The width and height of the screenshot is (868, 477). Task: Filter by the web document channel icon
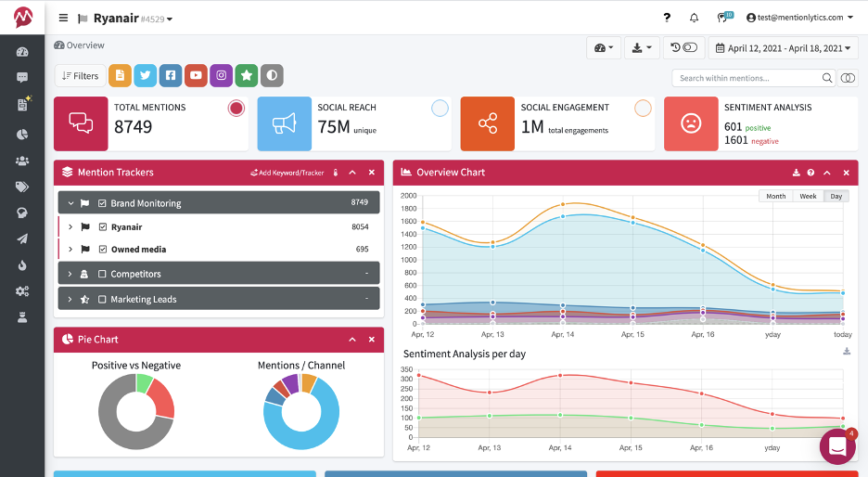(x=121, y=75)
